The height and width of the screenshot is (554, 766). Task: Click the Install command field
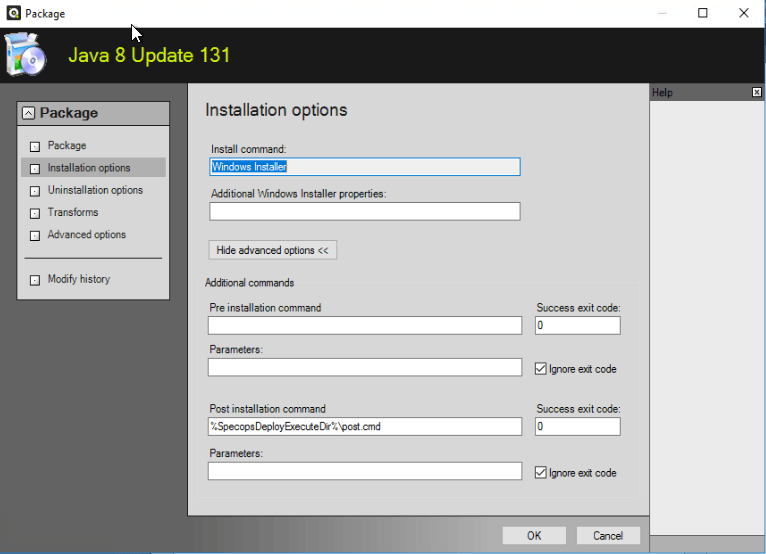point(364,167)
